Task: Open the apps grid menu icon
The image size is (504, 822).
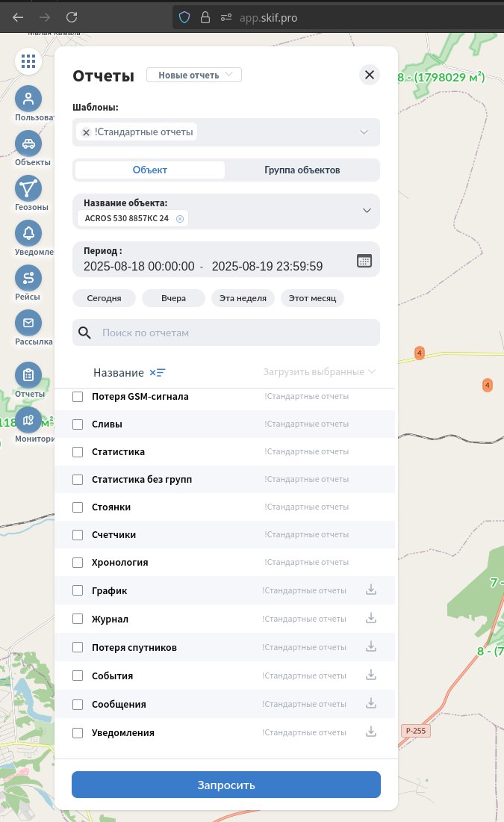Action: click(x=28, y=61)
